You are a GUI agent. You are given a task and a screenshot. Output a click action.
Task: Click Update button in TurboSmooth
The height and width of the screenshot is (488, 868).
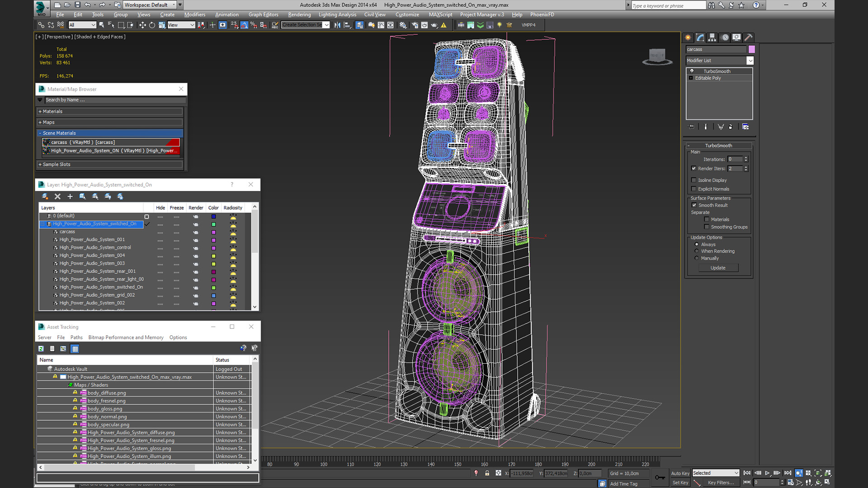tap(717, 267)
